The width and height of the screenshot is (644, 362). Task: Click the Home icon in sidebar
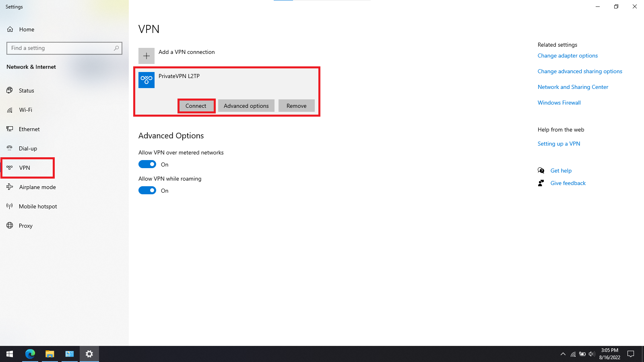[x=10, y=29]
